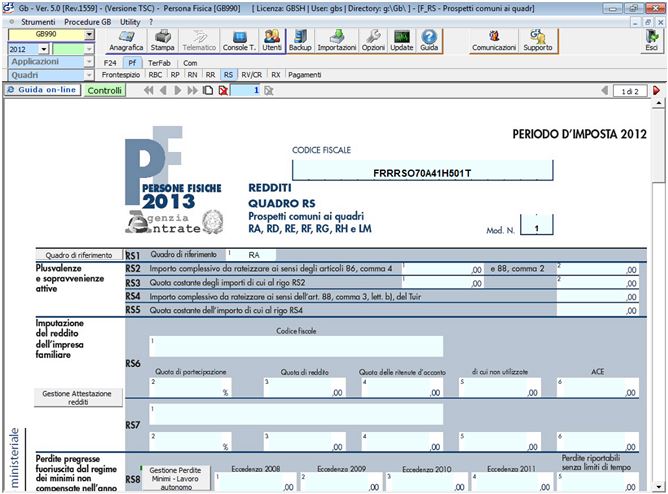The width and height of the screenshot is (668, 494).
Task: Jump to last module with double-right arrow
Action: [x=193, y=90]
